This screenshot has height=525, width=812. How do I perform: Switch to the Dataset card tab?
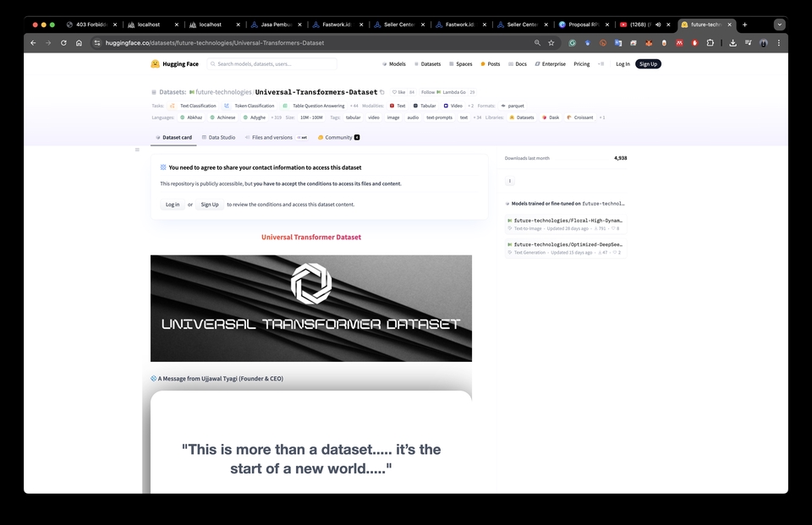click(173, 137)
